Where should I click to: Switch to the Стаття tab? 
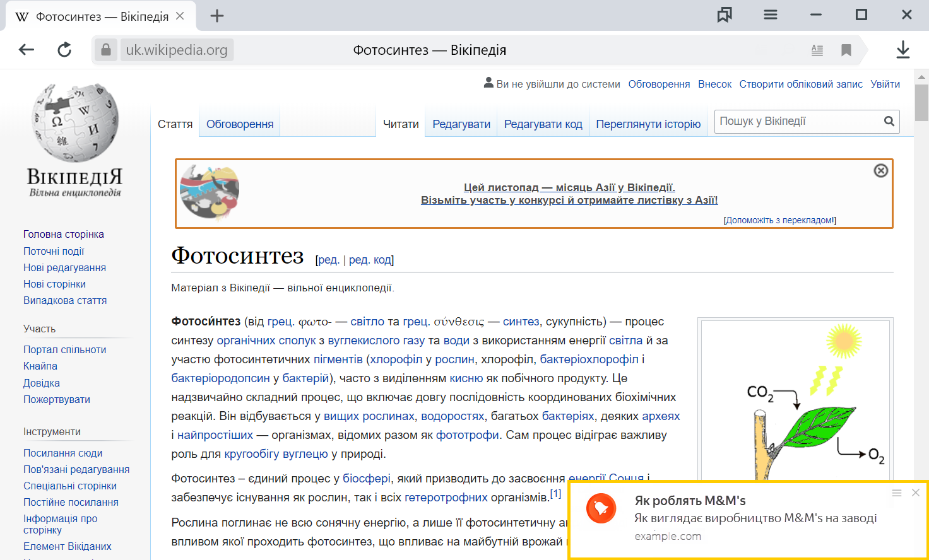175,124
